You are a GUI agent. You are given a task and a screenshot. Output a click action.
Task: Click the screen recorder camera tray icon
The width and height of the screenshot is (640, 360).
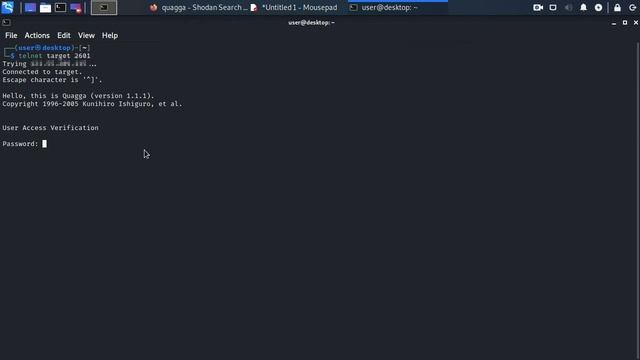pos(538,7)
